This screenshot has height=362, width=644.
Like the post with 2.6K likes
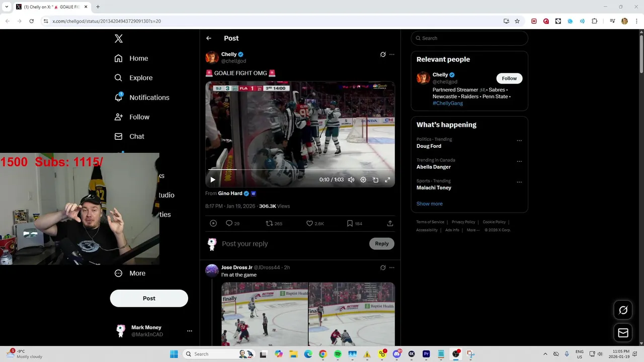click(x=315, y=223)
